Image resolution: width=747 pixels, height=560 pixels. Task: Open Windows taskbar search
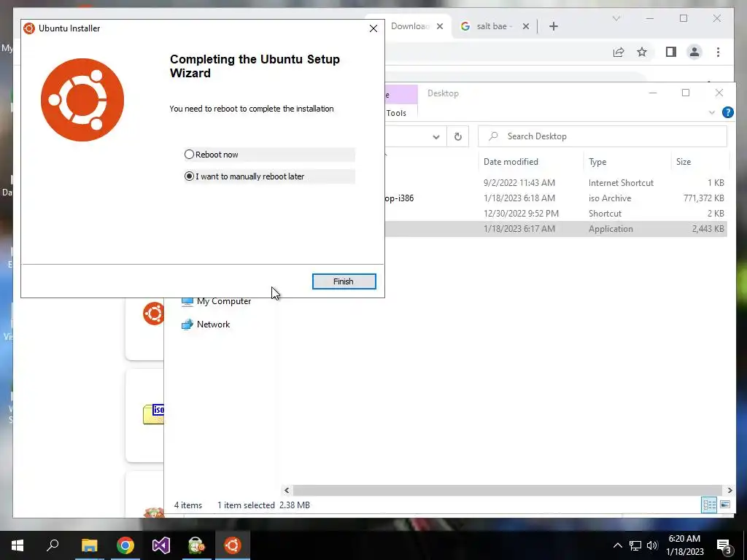coord(53,545)
